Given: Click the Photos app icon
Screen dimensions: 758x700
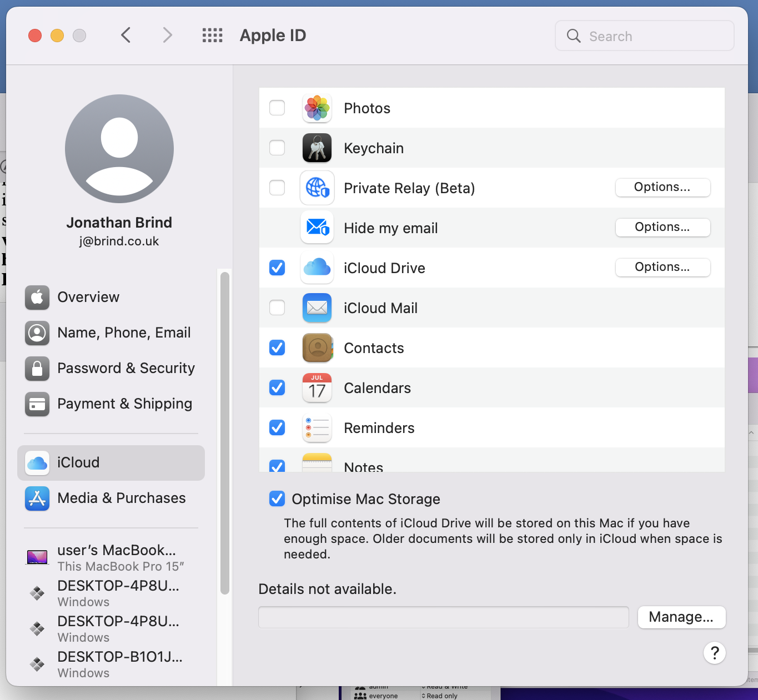Looking at the screenshot, I should tap(317, 108).
